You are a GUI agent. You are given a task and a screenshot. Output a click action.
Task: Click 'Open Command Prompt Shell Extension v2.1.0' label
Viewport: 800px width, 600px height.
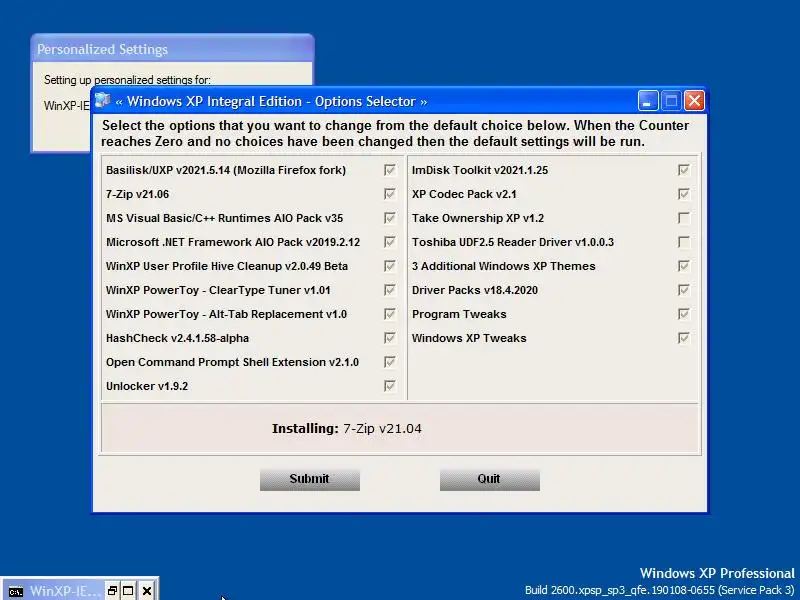pos(233,362)
